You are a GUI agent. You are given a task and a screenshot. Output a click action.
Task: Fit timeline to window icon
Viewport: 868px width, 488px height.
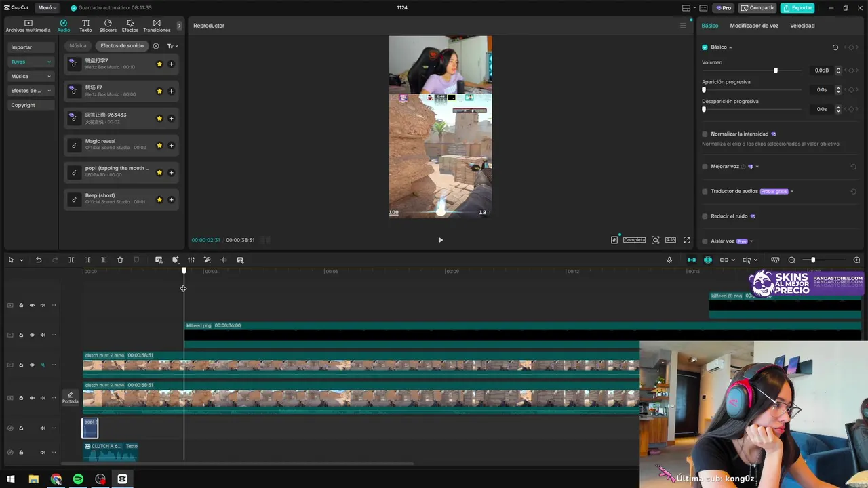[775, 260]
